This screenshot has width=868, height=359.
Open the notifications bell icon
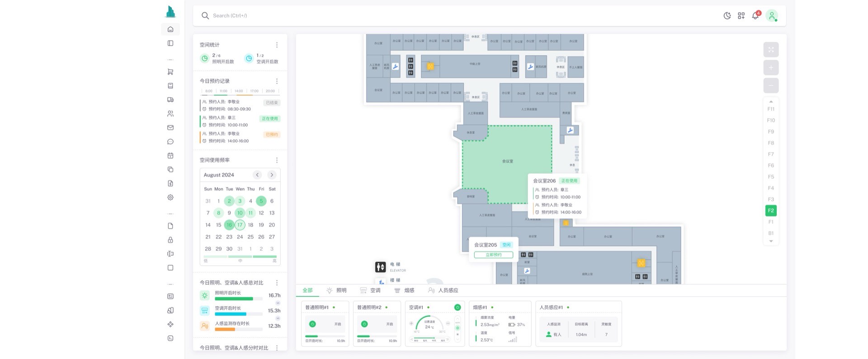coord(755,16)
